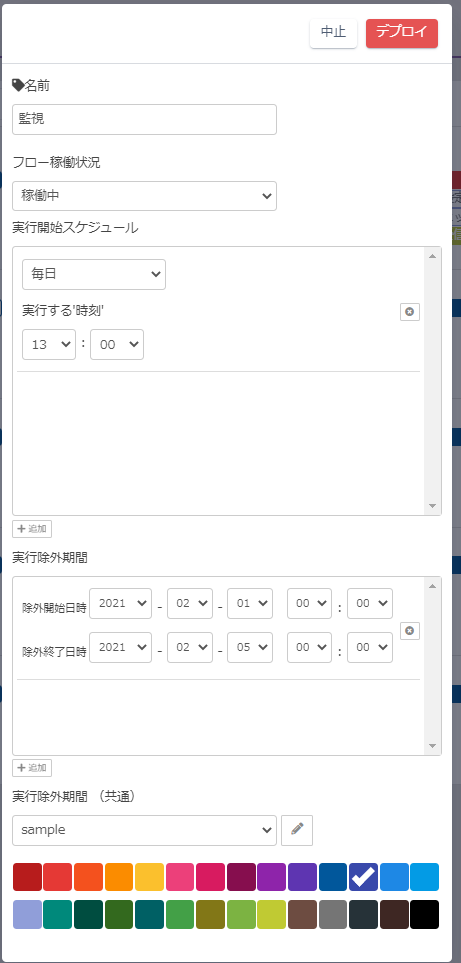The image size is (461, 963).
Task: Click the 中止 (Cancel) button
Action: click(333, 33)
